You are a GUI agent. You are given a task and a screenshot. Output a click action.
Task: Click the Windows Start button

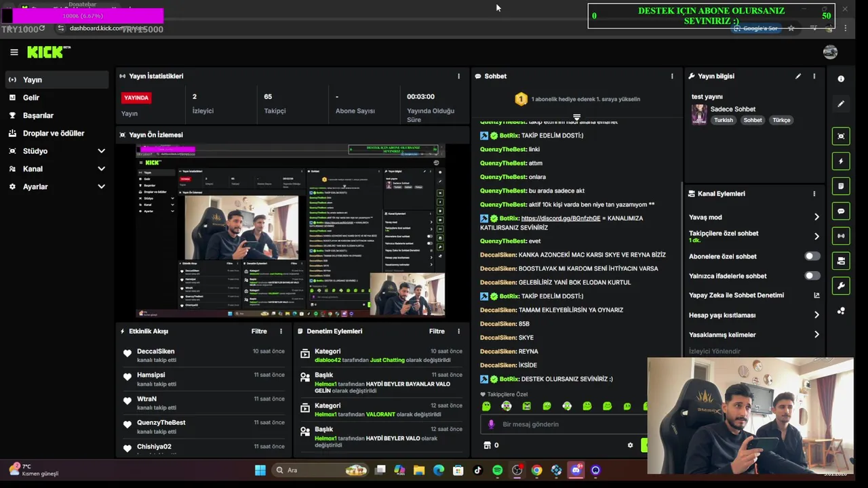[260, 470]
